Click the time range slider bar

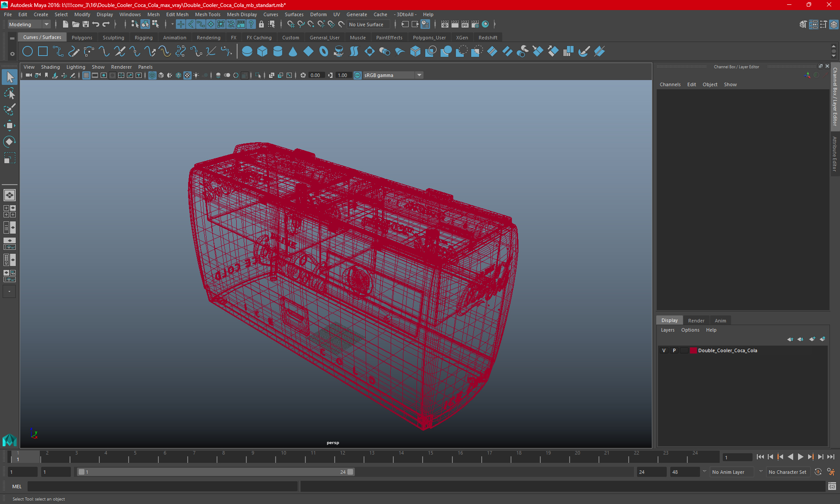(x=216, y=472)
